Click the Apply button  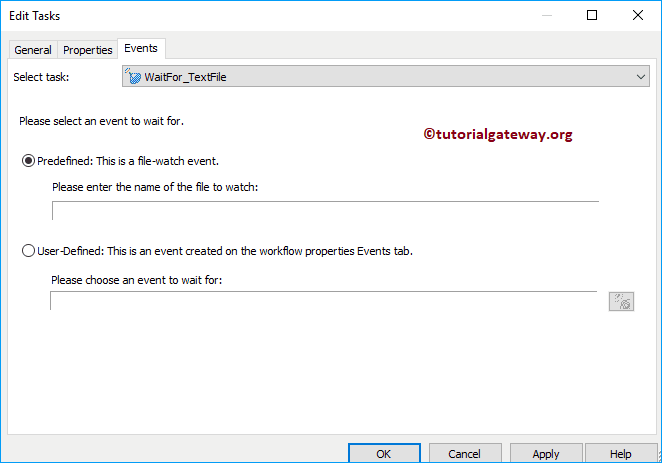[x=546, y=453]
